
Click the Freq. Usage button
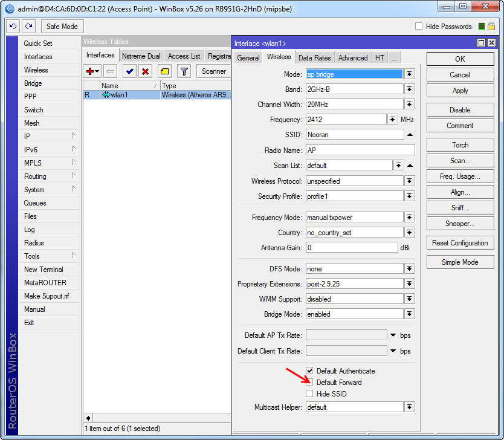460,176
